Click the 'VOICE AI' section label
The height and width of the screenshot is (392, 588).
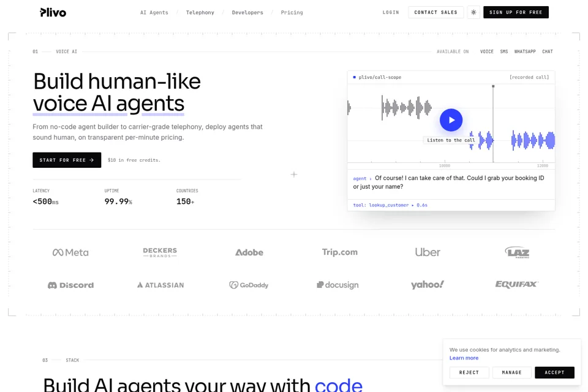pyautogui.click(x=66, y=52)
